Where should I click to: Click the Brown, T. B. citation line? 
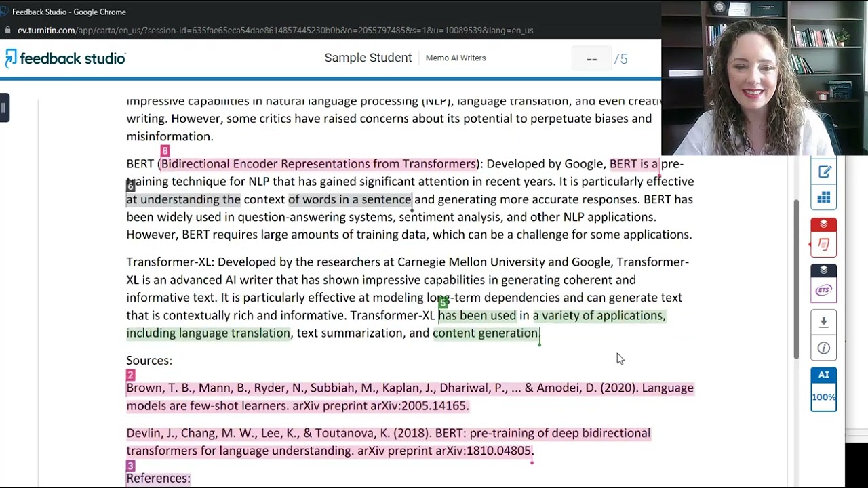tap(410, 396)
